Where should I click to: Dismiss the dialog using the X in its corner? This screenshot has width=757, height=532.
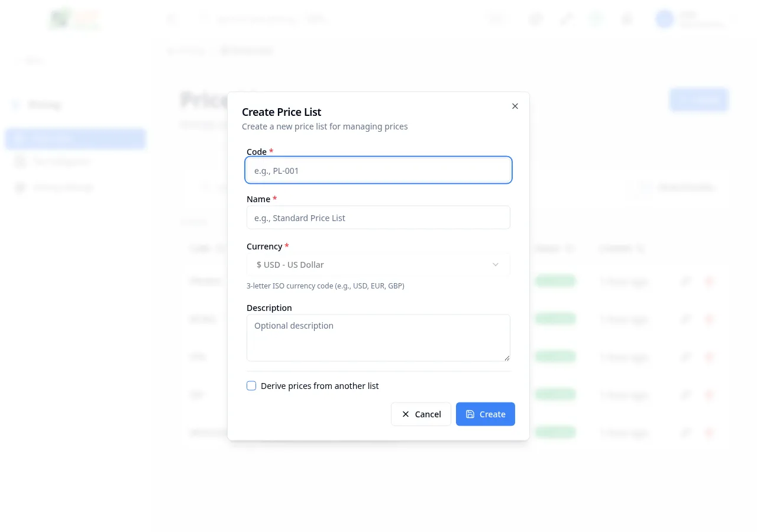pyautogui.click(x=515, y=106)
